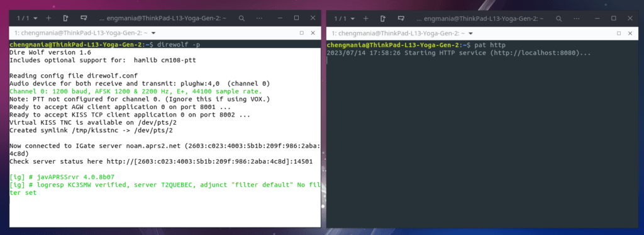Click detach tab icon in left terminal
Screen dimensions: 644x235
click(65, 18)
